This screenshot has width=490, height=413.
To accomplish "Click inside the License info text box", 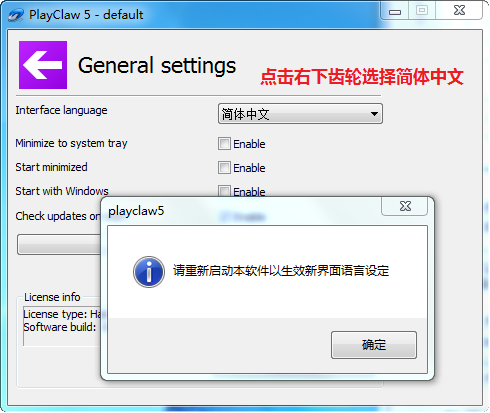I will (63, 326).
